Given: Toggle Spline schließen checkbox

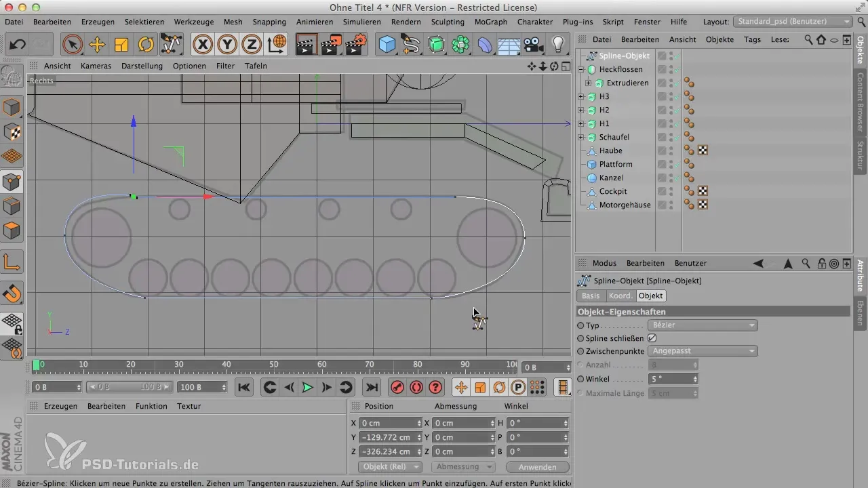Looking at the screenshot, I should [652, 338].
